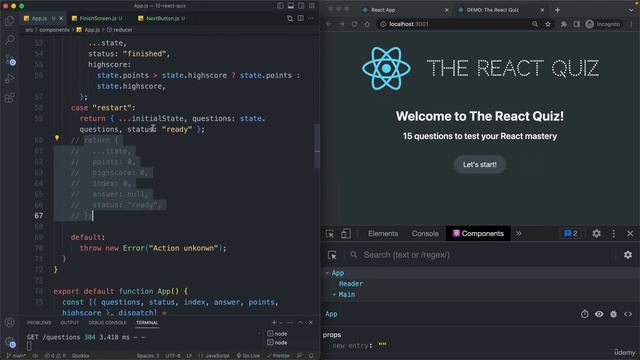The width and height of the screenshot is (640, 360).
Task: Click Prettier in the status bar
Action: (x=278, y=356)
